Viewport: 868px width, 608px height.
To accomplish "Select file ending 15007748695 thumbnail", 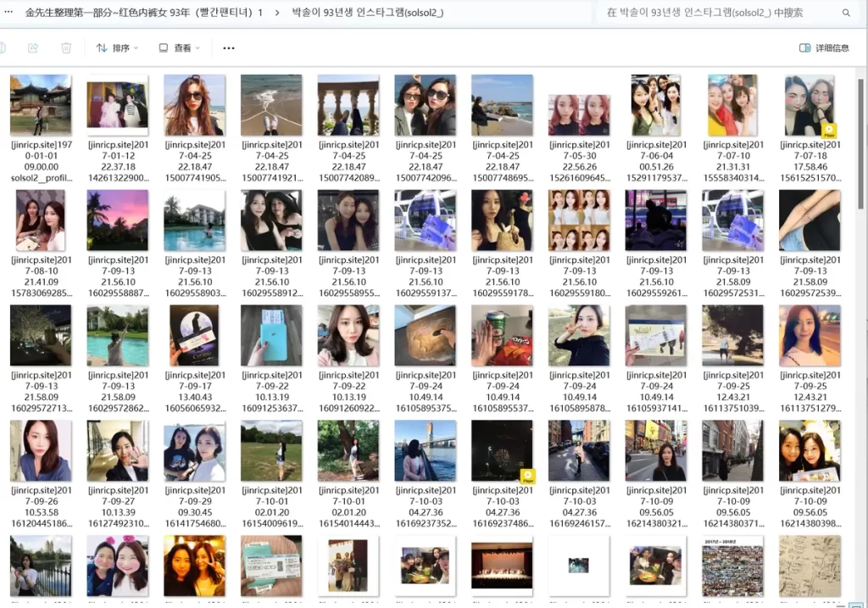I will coord(502,105).
